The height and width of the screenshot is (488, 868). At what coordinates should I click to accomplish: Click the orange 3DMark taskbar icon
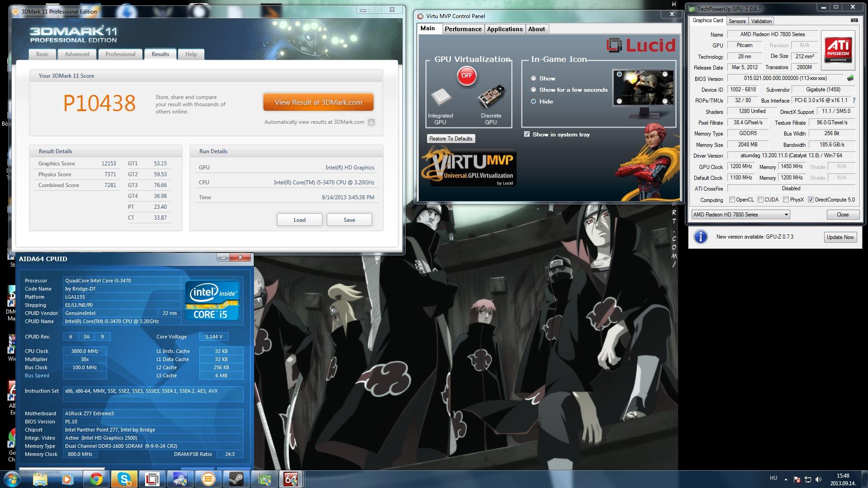[x=208, y=479]
